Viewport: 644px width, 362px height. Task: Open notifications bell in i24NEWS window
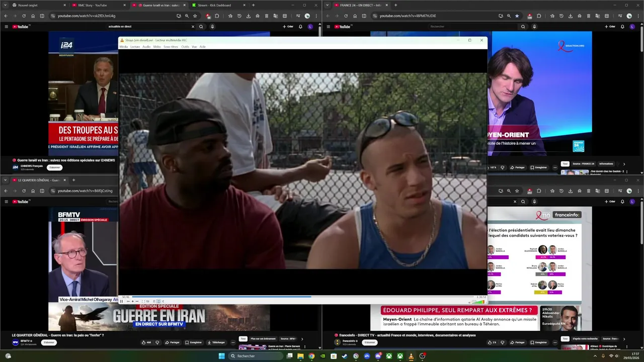(x=300, y=27)
